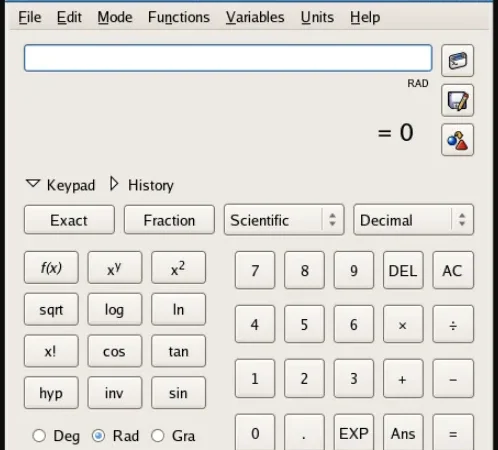The height and width of the screenshot is (450, 498).
Task: Open the Decimal number base dropdown
Action: point(414,220)
